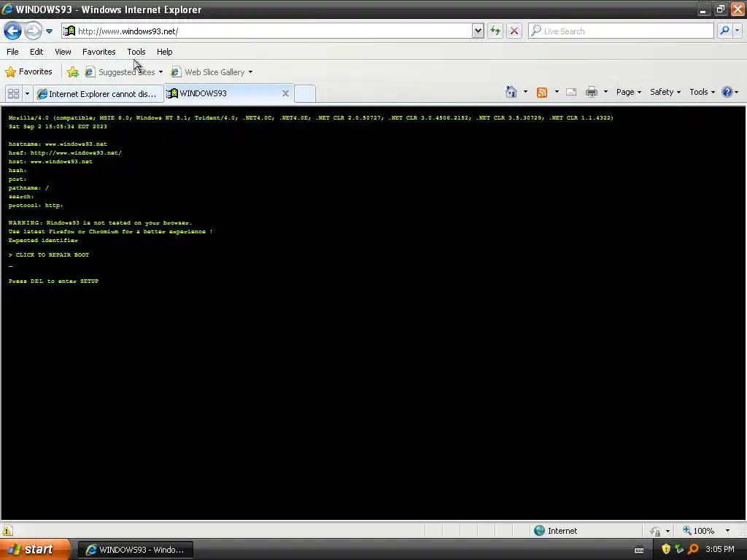Open the Edit menu

point(36,52)
